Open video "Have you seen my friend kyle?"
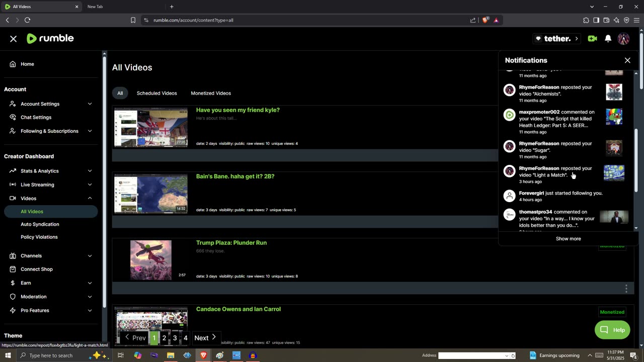This screenshot has width=644, height=362. [238, 110]
